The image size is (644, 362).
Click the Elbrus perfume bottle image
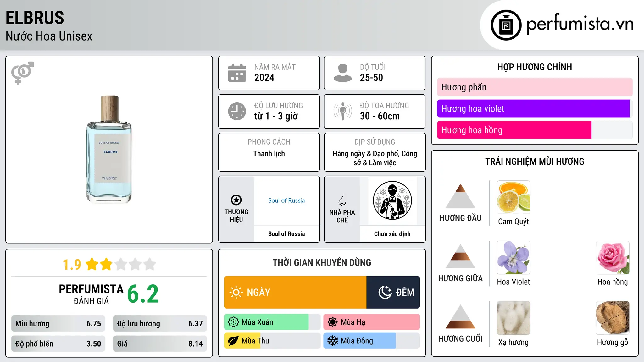click(x=109, y=149)
